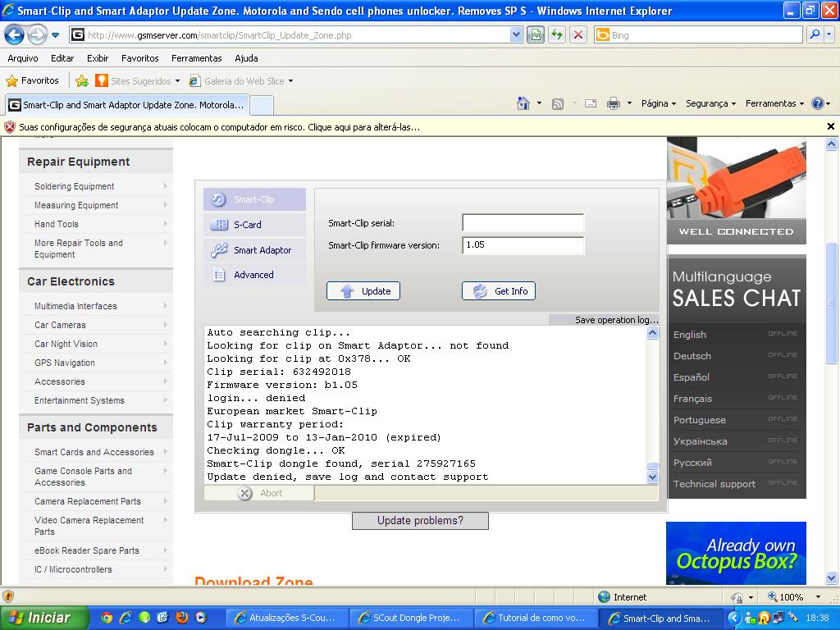Open the recent pages dropdown arrow
840x630 pixels.
pyautogui.click(x=55, y=35)
